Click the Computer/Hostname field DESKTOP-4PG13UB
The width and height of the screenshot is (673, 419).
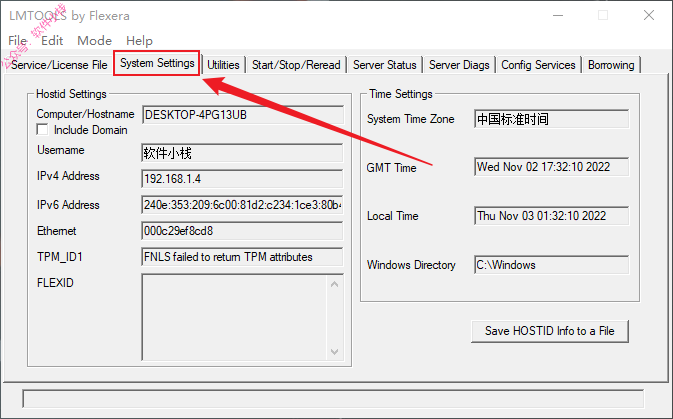pos(243,115)
